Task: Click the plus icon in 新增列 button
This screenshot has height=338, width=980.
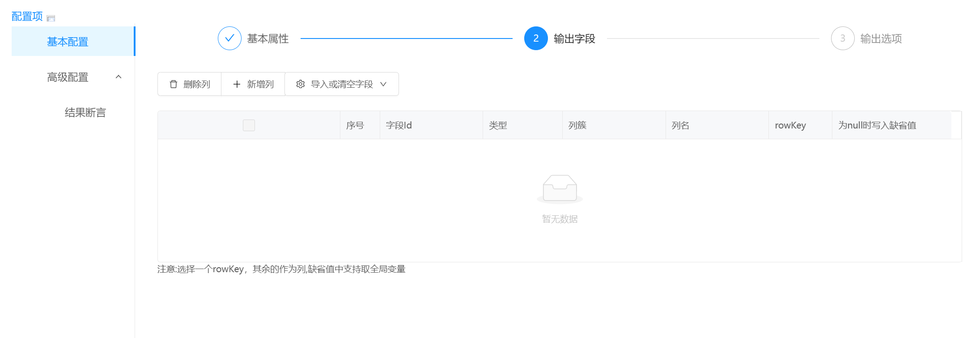Action: click(237, 84)
